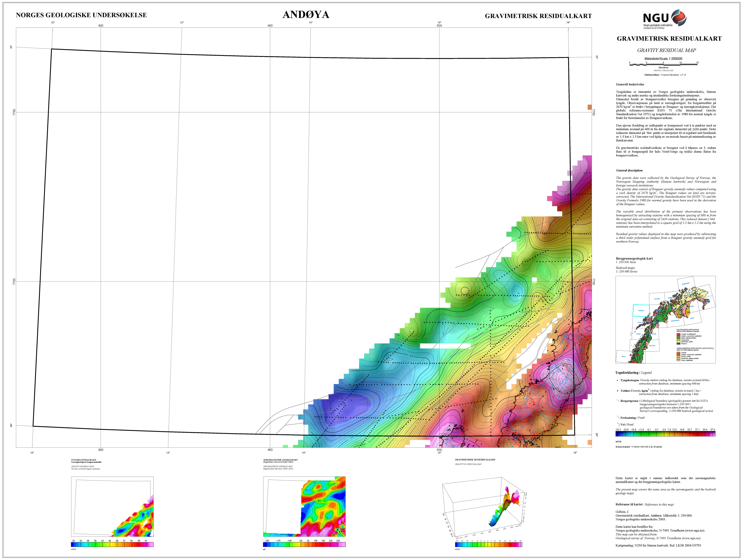
Task: Select the NORGES GEOLOGISKE UNDERSØKELSE header
Action: coord(81,15)
